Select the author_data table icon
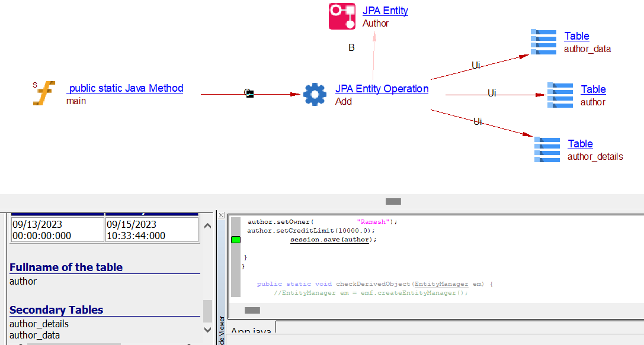Viewport: 644px width, 345px height. 543,41
